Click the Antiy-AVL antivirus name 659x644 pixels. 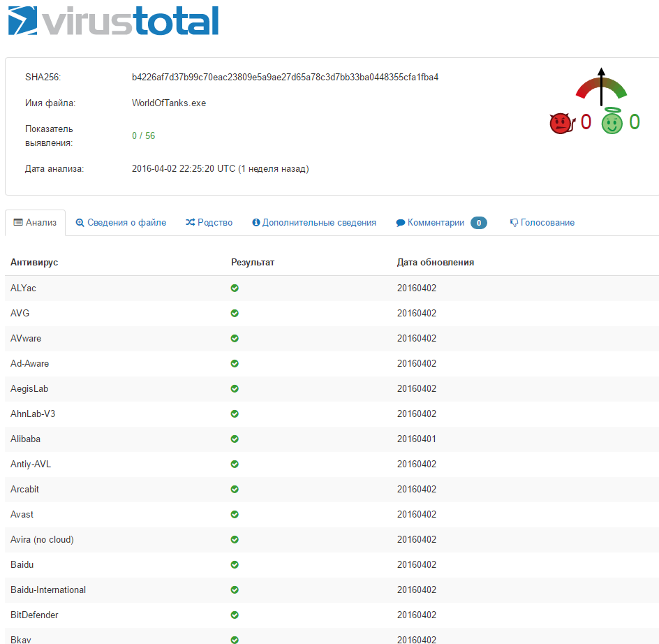[x=31, y=464]
